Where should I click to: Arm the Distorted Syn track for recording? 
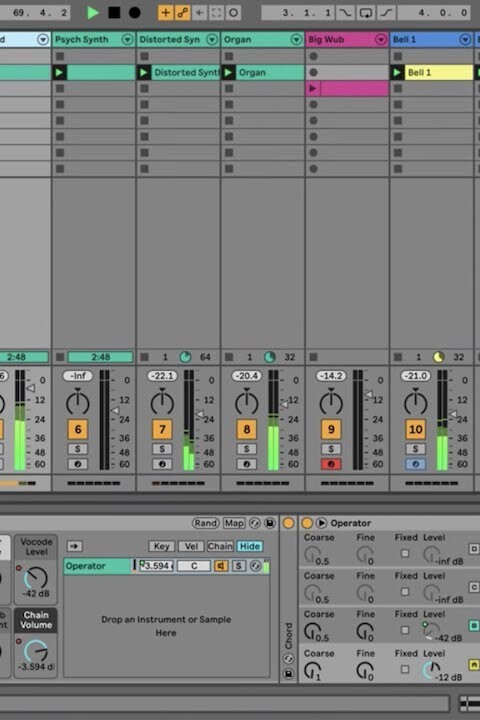[162, 464]
